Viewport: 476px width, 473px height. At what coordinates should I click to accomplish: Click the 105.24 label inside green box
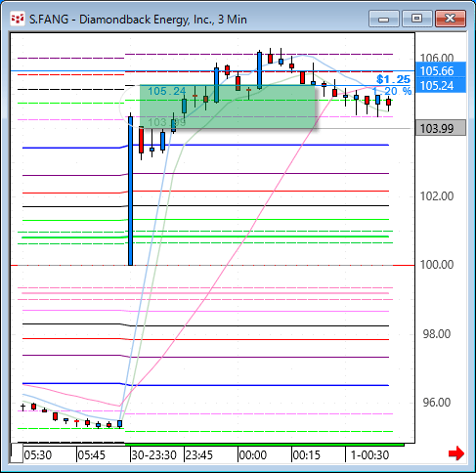(167, 91)
